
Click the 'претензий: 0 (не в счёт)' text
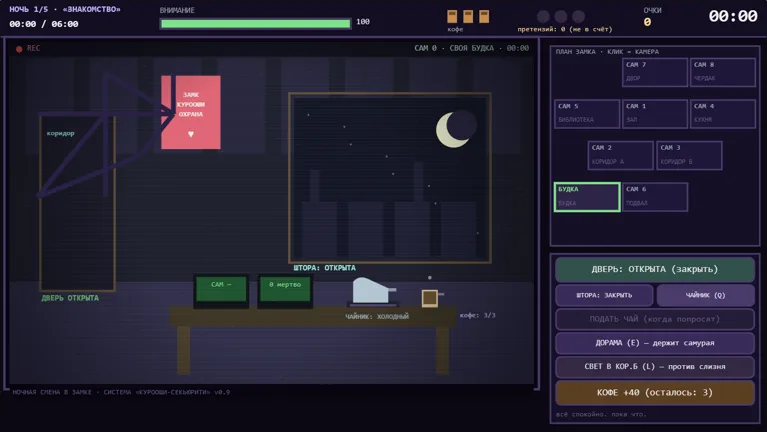tap(565, 29)
